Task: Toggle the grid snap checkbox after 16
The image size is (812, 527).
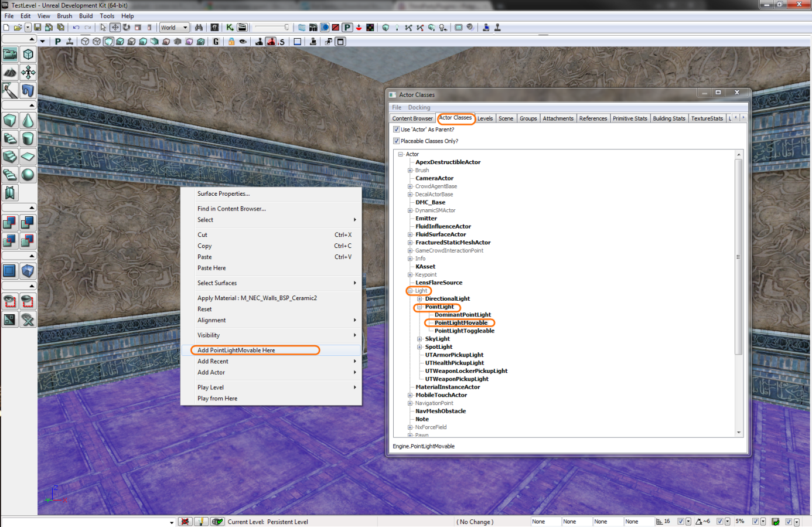Action: [681, 522]
